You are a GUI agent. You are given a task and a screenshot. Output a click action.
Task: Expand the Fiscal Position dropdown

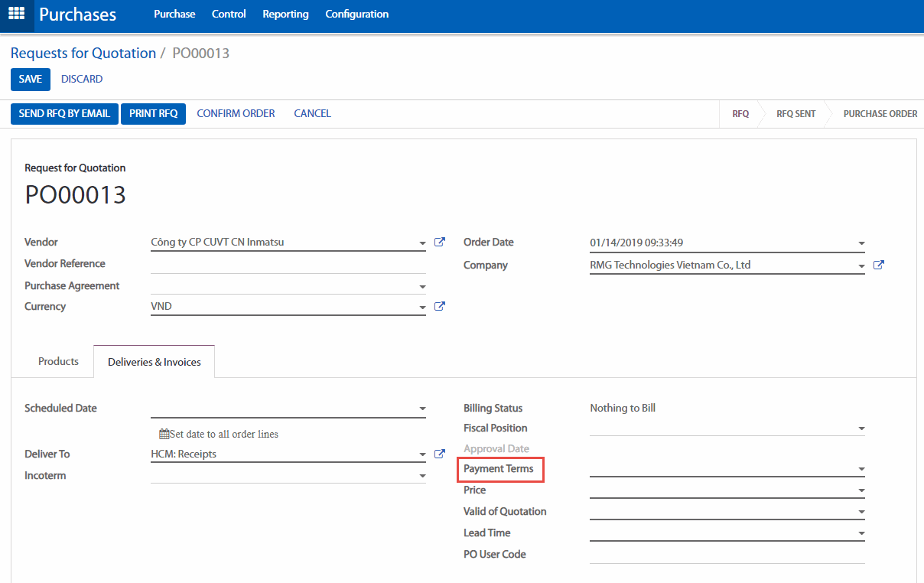[861, 428]
